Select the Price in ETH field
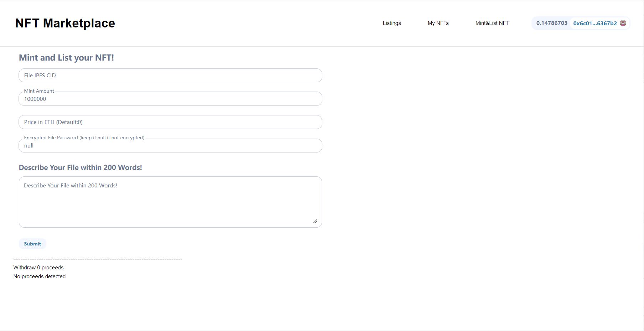The image size is (644, 331). (170, 122)
